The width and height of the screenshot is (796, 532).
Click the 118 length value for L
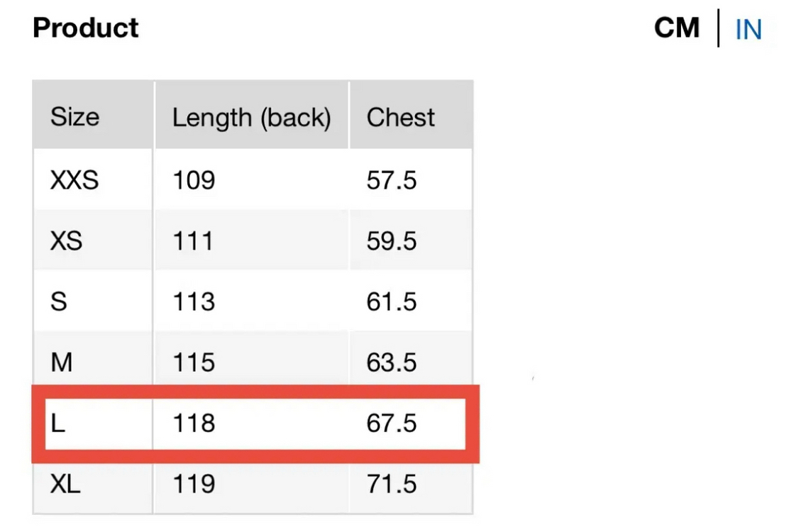(x=194, y=423)
